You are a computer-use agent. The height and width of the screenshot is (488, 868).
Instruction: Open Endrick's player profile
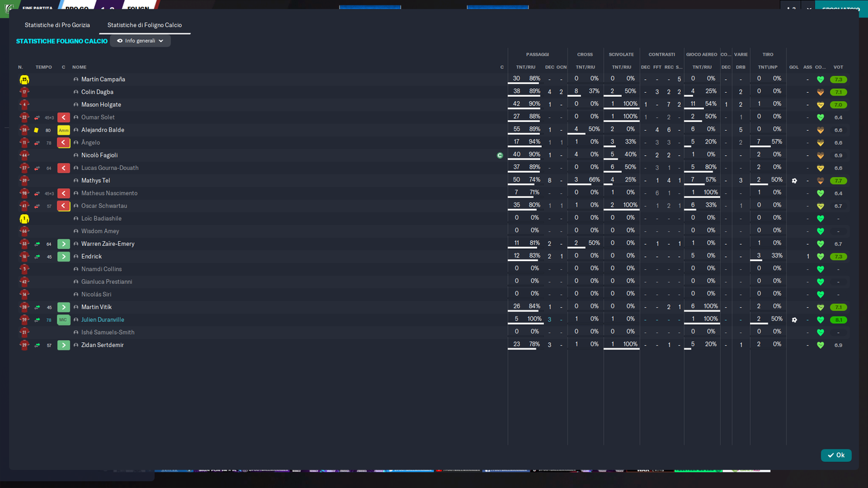[x=92, y=257]
